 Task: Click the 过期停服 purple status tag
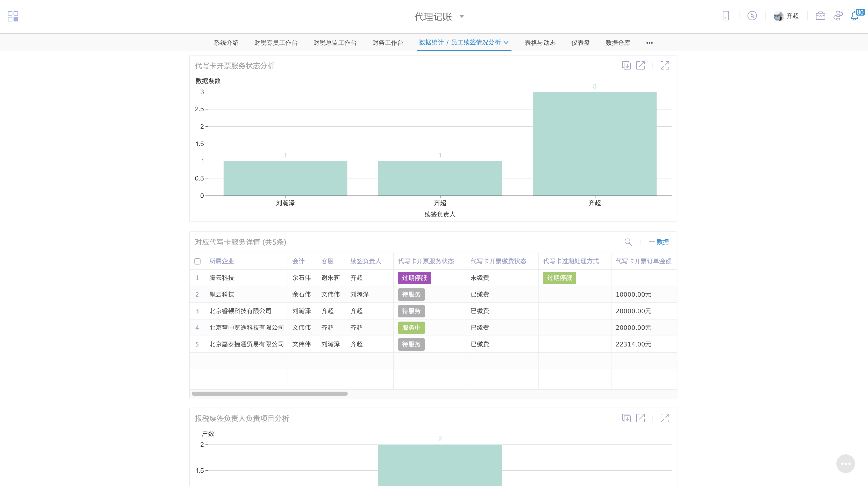(414, 278)
